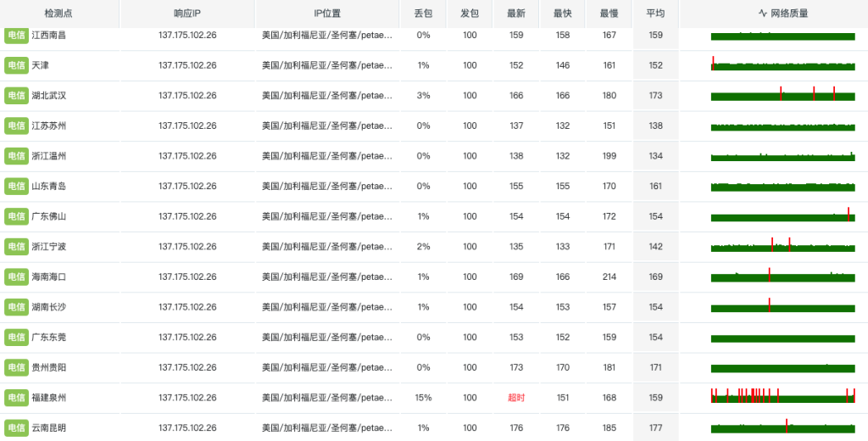Click the red 超时 text for 福建泉州

pos(516,398)
